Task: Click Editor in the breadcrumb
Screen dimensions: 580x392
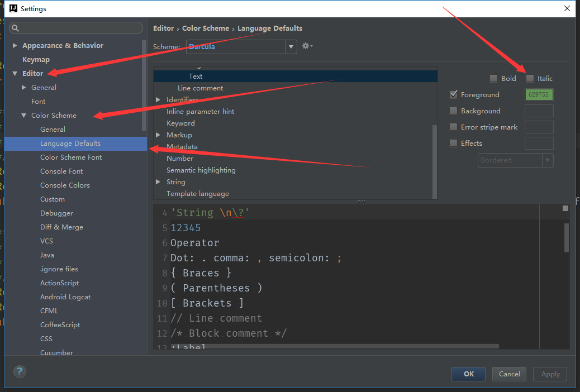Action: click(x=163, y=28)
